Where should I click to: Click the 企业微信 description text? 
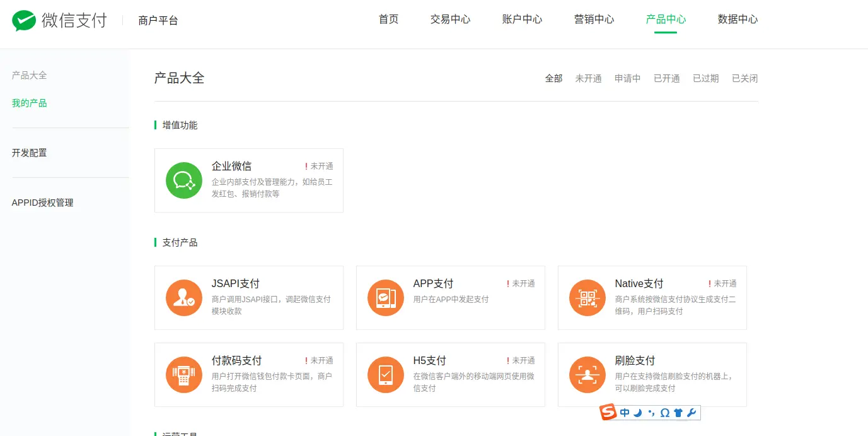(272, 188)
